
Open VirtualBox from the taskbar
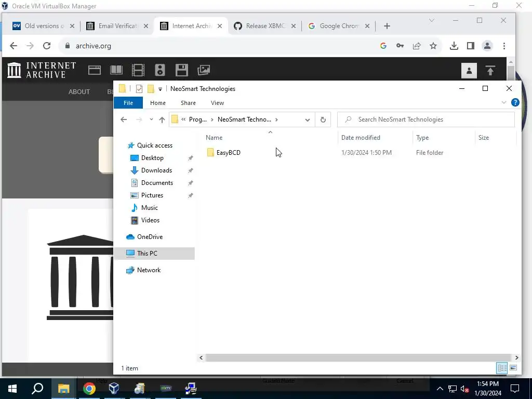tap(114, 389)
